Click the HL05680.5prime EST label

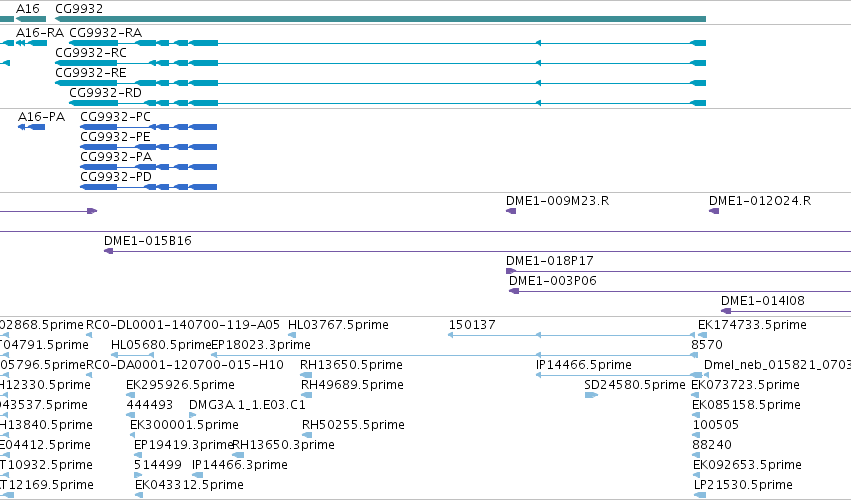(x=161, y=345)
